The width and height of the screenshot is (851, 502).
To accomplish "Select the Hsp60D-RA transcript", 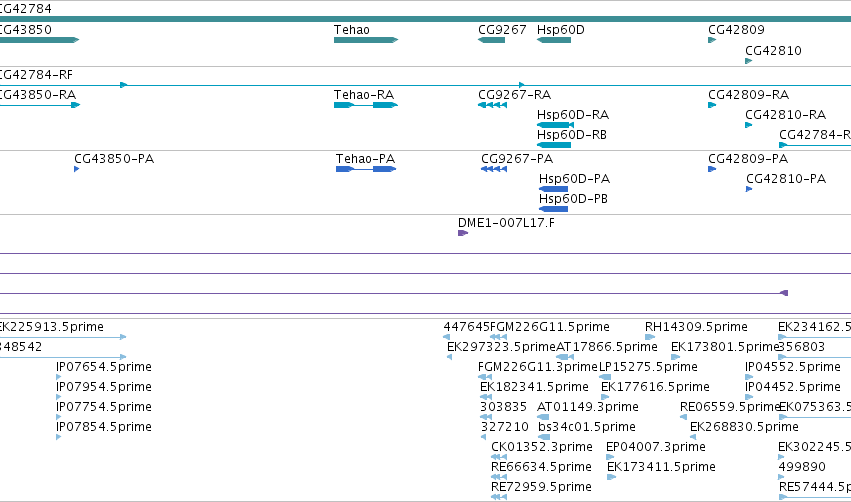I will pos(555,125).
